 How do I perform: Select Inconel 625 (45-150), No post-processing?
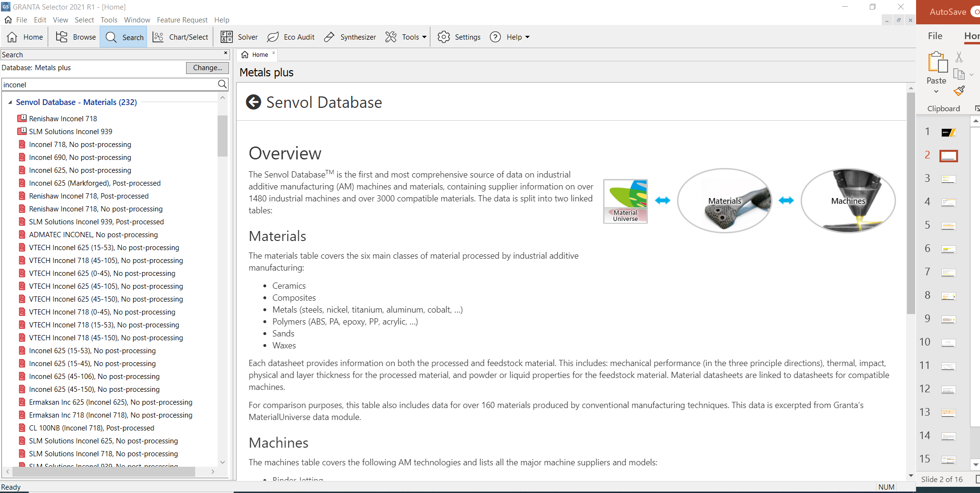[x=94, y=389]
